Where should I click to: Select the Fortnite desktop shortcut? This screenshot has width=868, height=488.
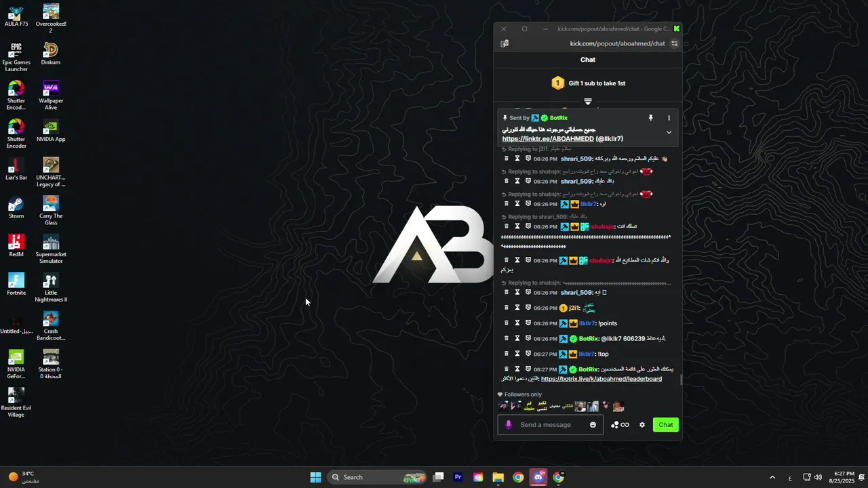16,285
